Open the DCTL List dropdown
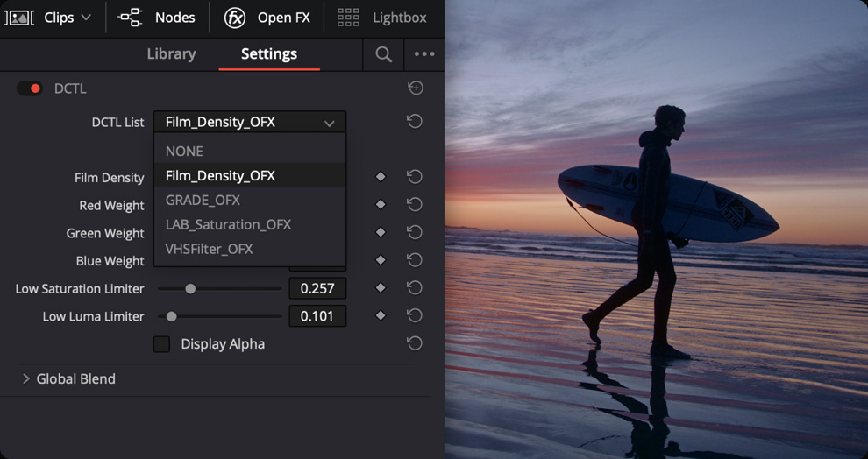868x459 pixels. point(250,123)
